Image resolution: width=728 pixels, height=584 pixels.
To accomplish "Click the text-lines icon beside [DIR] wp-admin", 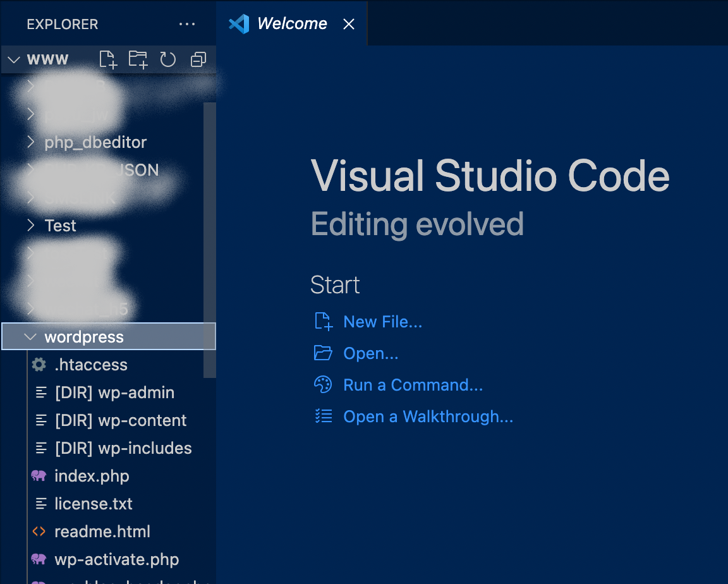I will click(41, 392).
